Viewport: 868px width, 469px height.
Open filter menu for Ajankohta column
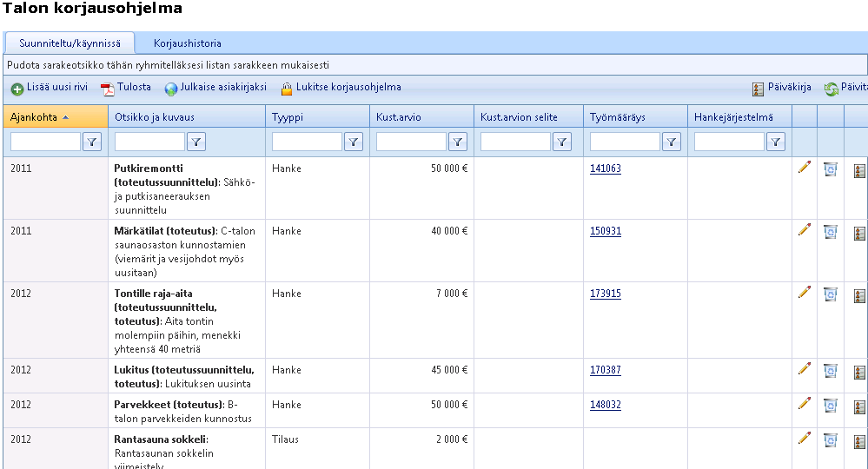[92, 142]
